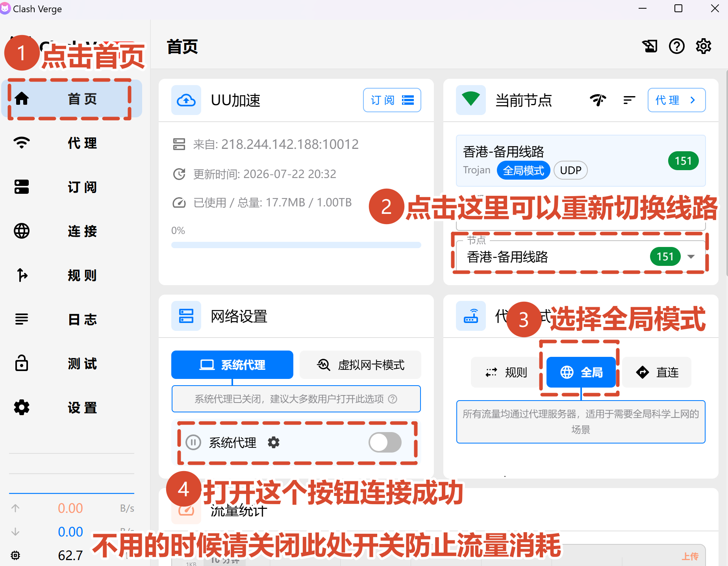This screenshot has width=728, height=566.
Task: Click the router icon on 代理模式 card
Action: (471, 316)
